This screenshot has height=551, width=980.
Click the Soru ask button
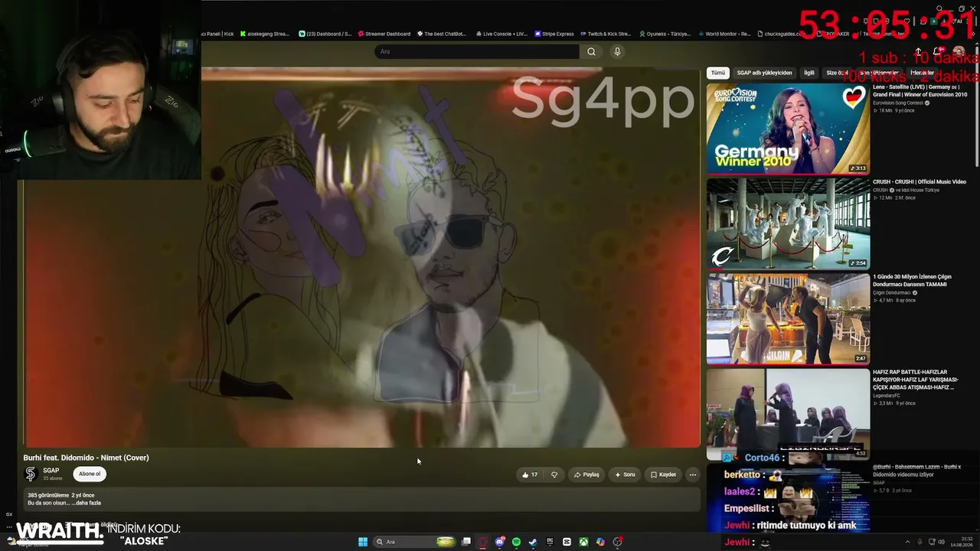coord(625,474)
